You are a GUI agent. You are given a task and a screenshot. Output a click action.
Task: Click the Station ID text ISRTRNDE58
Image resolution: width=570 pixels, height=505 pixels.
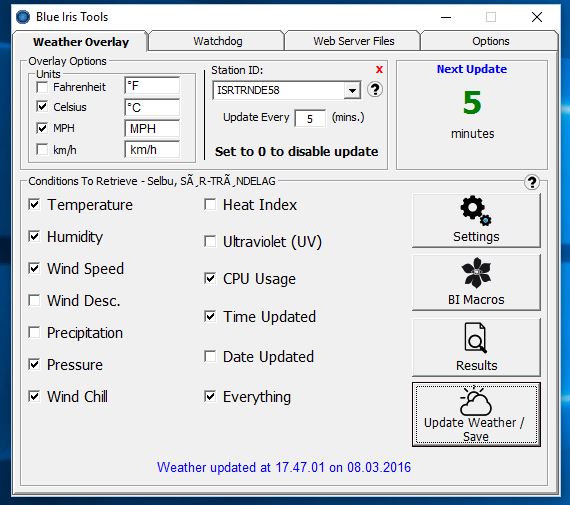pos(248,90)
